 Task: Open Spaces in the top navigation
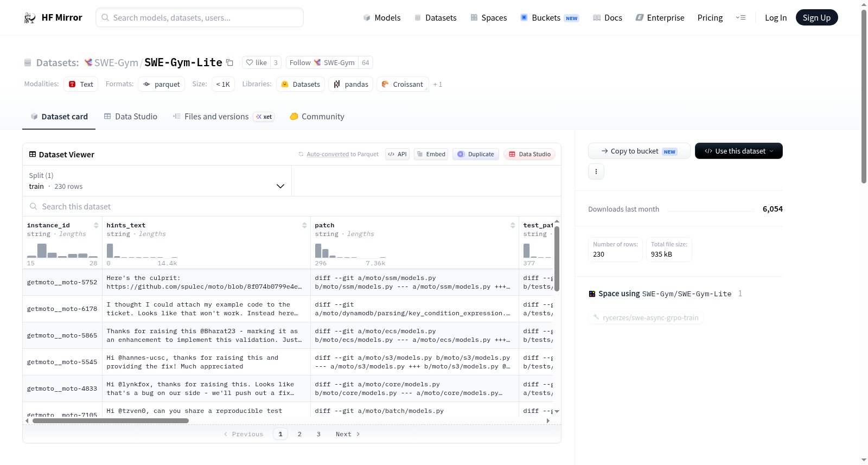(488, 18)
